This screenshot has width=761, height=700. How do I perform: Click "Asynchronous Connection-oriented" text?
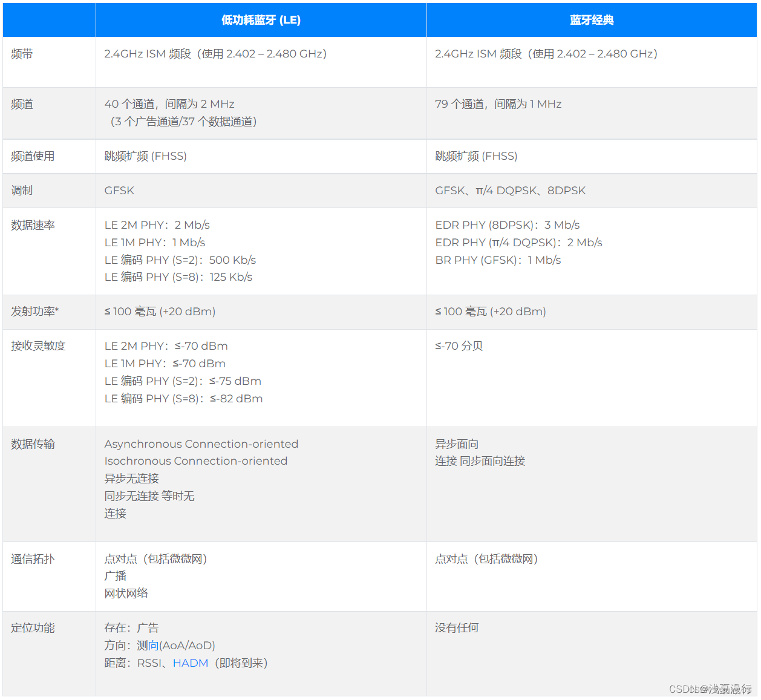pyautogui.click(x=201, y=444)
